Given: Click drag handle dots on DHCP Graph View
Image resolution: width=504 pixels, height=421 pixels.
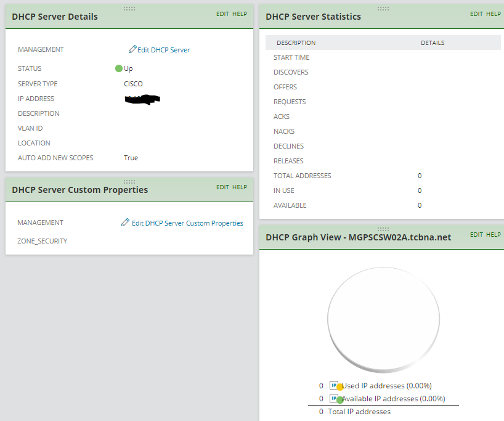Looking at the screenshot, I should (x=383, y=229).
